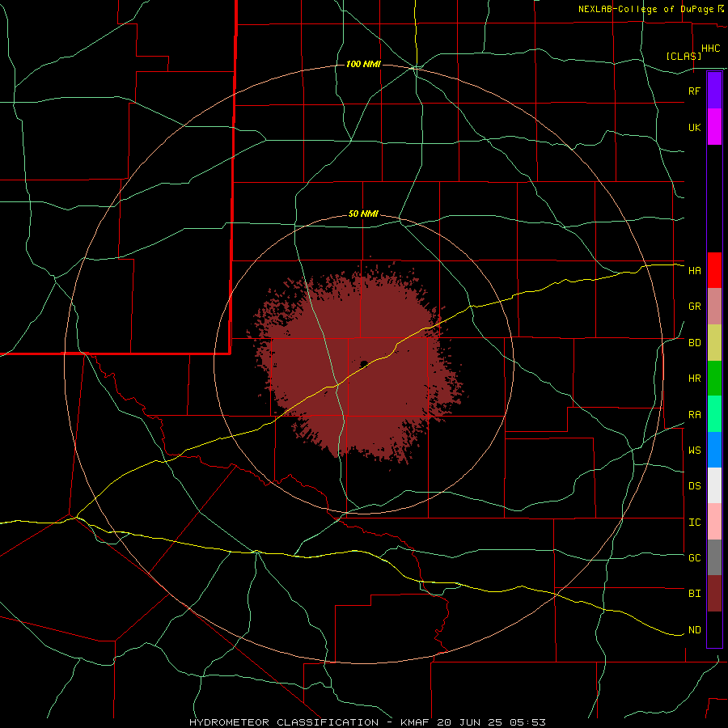Click the BI dark red legend swatch
The image size is (728, 728).
click(714, 594)
